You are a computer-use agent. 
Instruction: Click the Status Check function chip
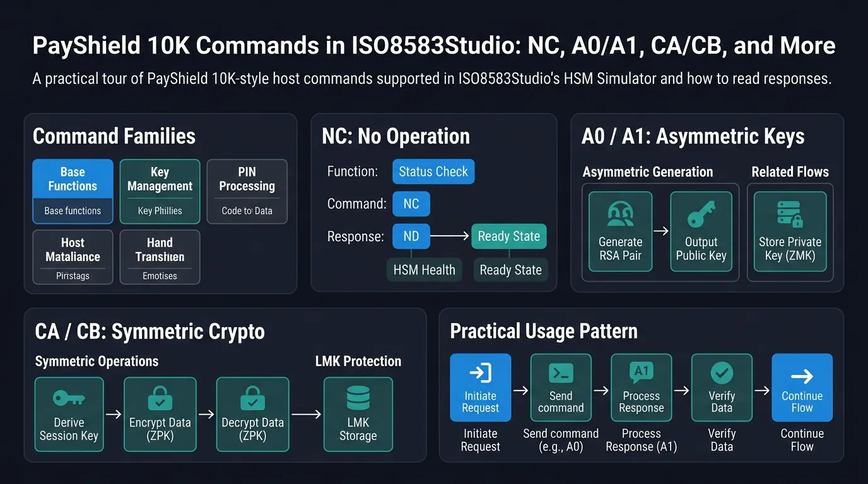click(433, 171)
